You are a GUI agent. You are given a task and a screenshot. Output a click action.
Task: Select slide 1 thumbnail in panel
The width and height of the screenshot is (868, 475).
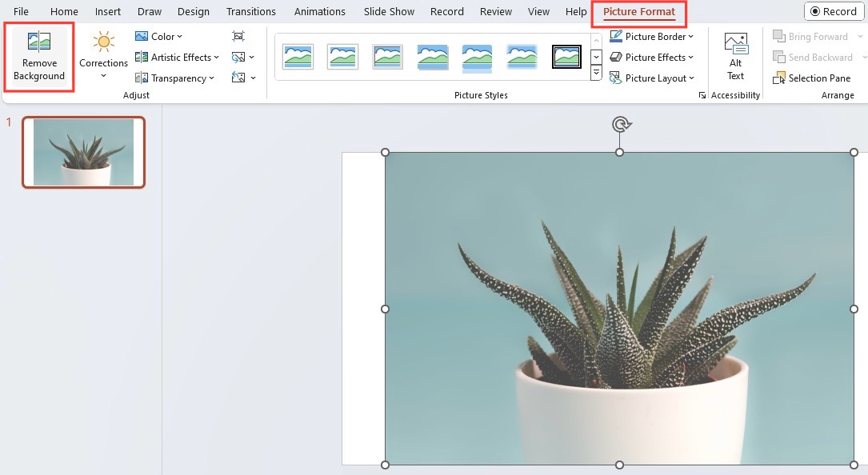pyautogui.click(x=83, y=152)
